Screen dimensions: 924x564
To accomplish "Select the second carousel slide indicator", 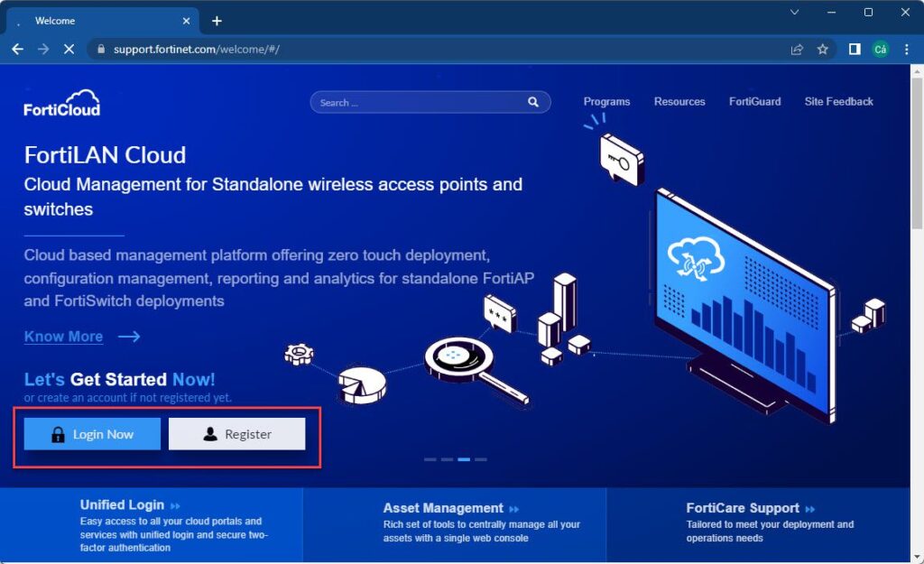I will 448,459.
